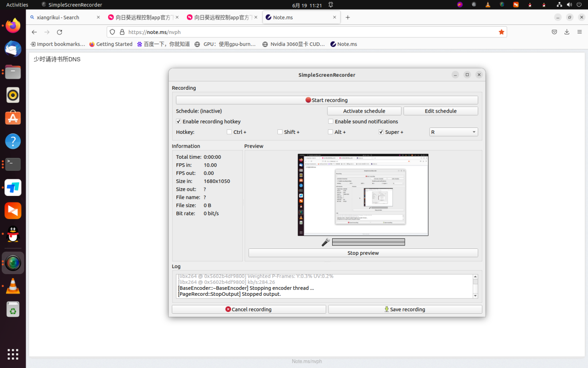Click Activate schedule
Viewport: 588px width, 368px height.
coord(364,111)
